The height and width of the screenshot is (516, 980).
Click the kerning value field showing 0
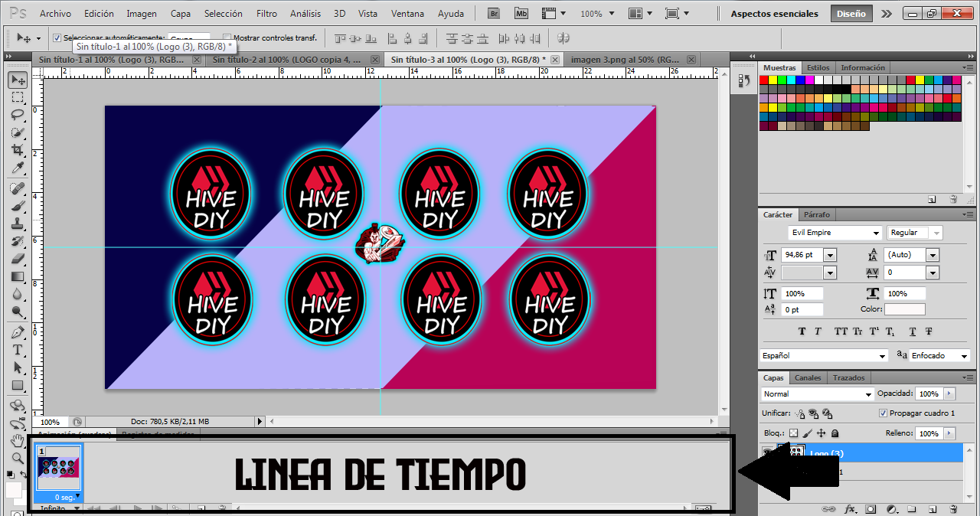pos(905,273)
